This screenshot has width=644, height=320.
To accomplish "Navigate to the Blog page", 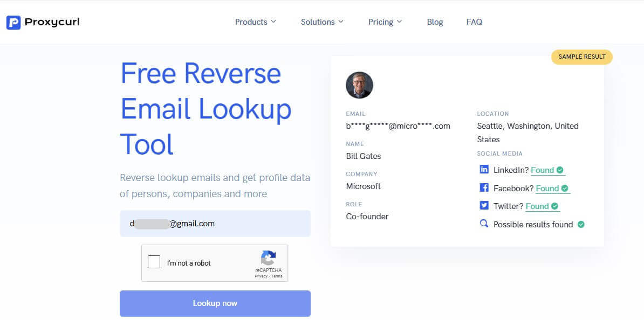I will (435, 22).
